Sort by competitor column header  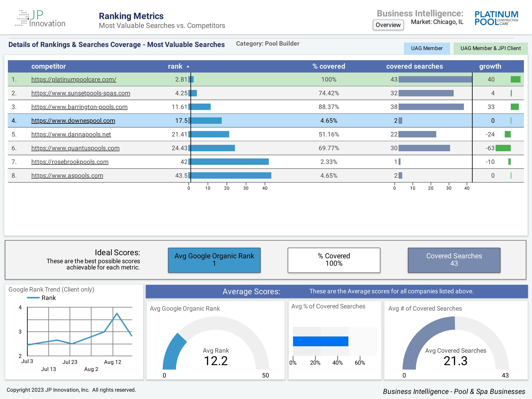[x=48, y=66]
